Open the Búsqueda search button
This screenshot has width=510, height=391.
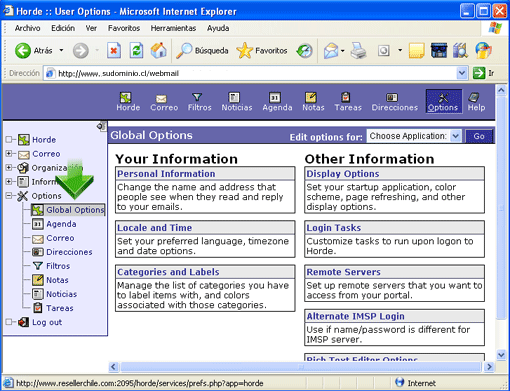[x=202, y=51]
